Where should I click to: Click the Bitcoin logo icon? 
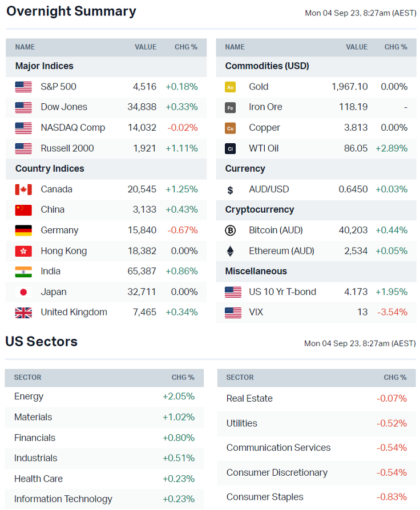(x=231, y=230)
